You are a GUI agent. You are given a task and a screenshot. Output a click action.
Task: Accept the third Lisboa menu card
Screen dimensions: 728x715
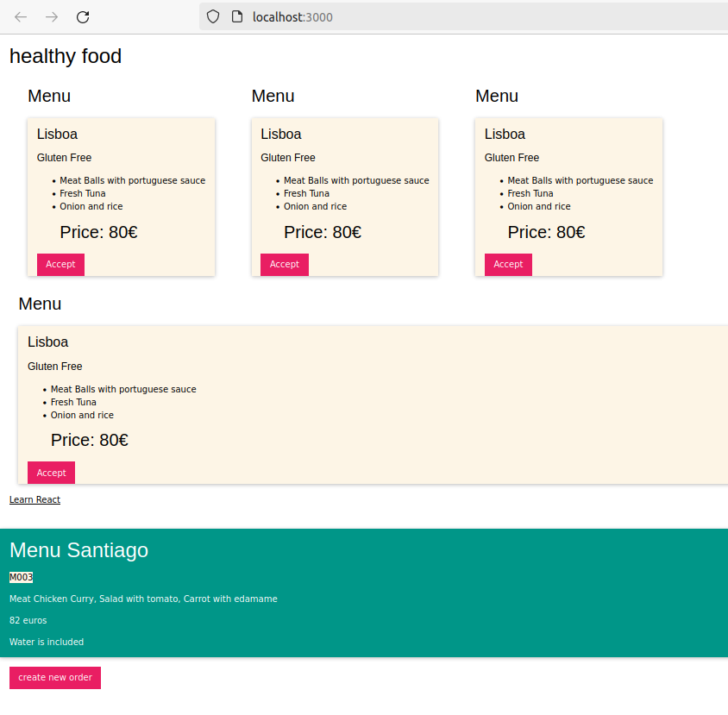coord(508,265)
